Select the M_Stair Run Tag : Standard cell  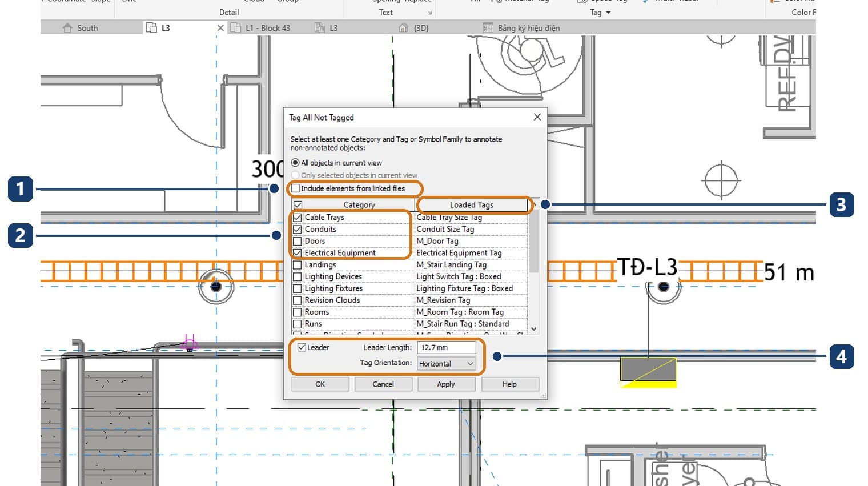[471, 324]
